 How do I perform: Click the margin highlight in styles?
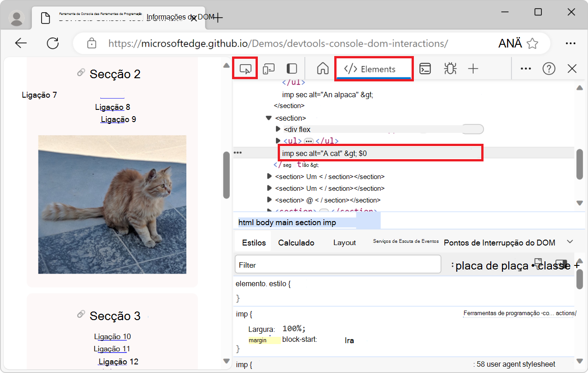(x=258, y=340)
